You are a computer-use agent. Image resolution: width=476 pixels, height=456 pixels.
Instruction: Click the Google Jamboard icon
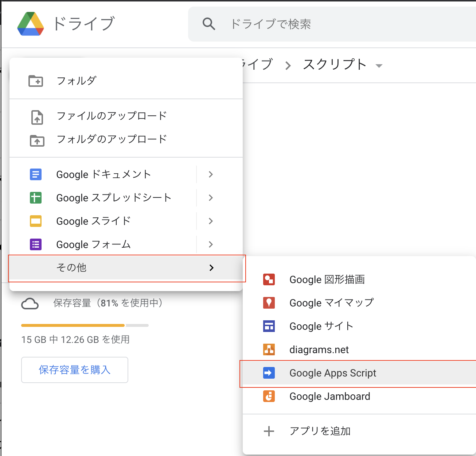269,396
